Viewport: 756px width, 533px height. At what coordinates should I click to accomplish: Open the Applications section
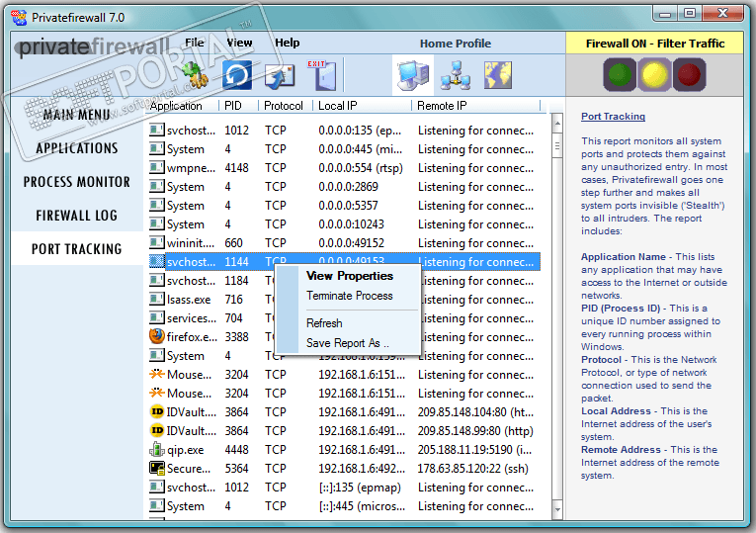tap(77, 148)
